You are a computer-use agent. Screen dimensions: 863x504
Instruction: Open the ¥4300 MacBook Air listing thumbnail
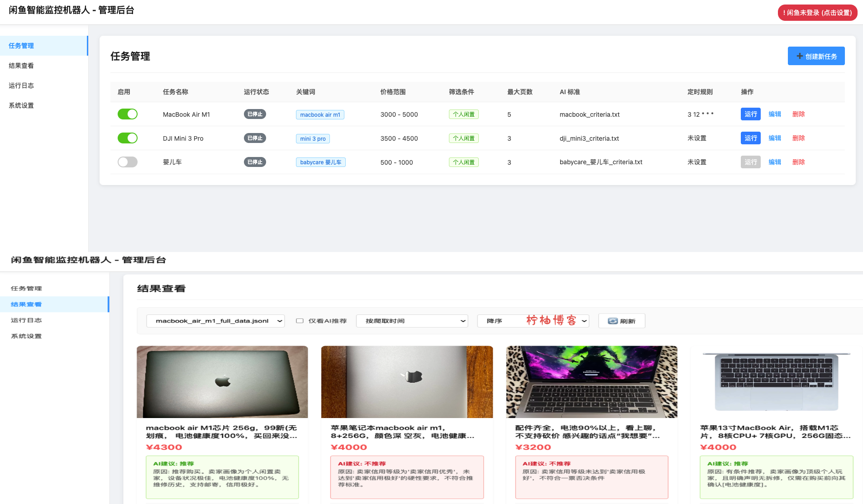pyautogui.click(x=222, y=382)
